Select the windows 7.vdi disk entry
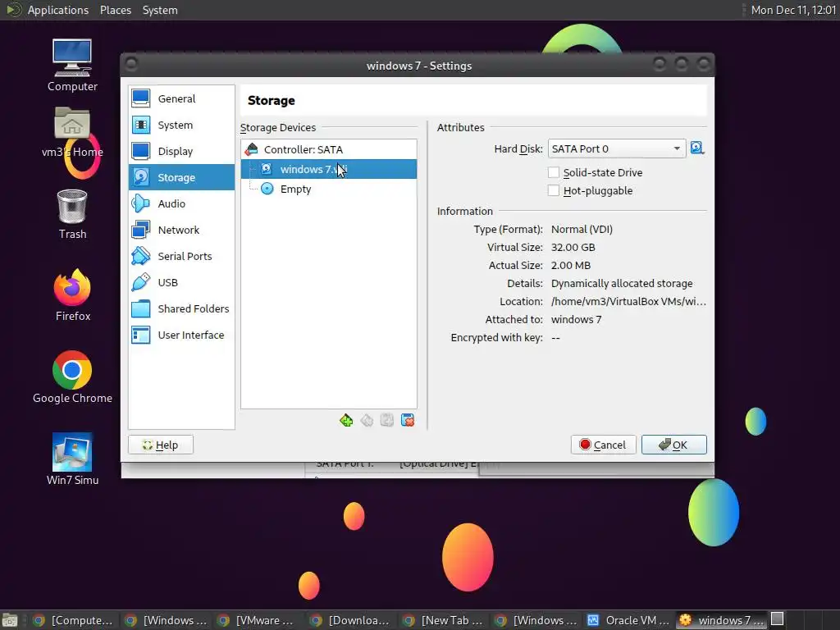The width and height of the screenshot is (840, 630). pyautogui.click(x=328, y=169)
